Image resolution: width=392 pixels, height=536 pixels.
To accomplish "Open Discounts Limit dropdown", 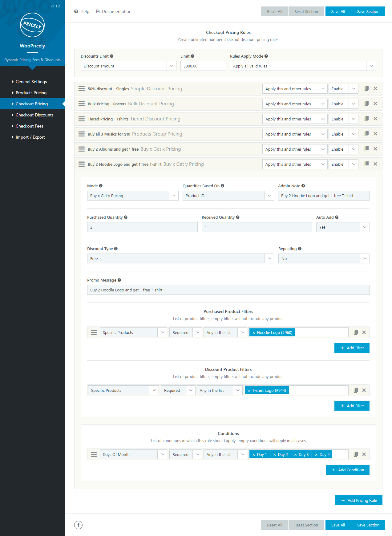I will click(x=128, y=66).
